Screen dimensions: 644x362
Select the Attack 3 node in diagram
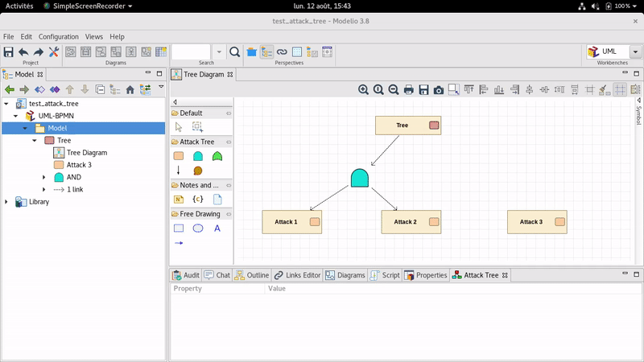click(x=536, y=222)
